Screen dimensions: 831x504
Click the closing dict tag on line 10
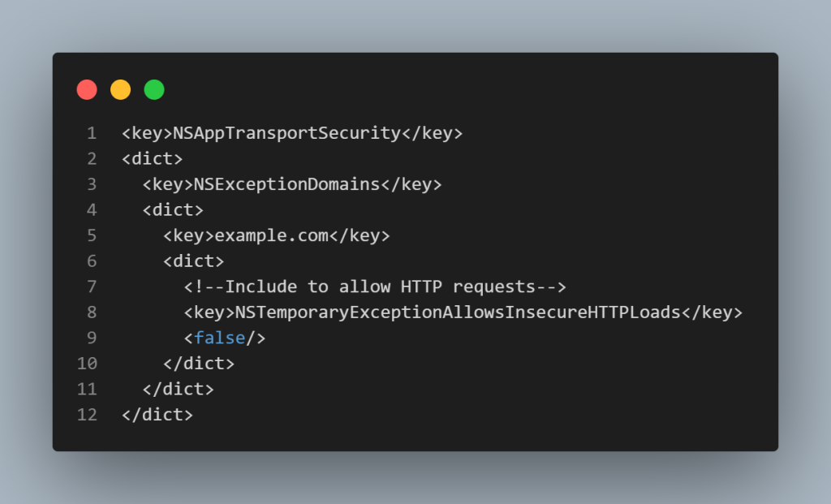pos(199,364)
